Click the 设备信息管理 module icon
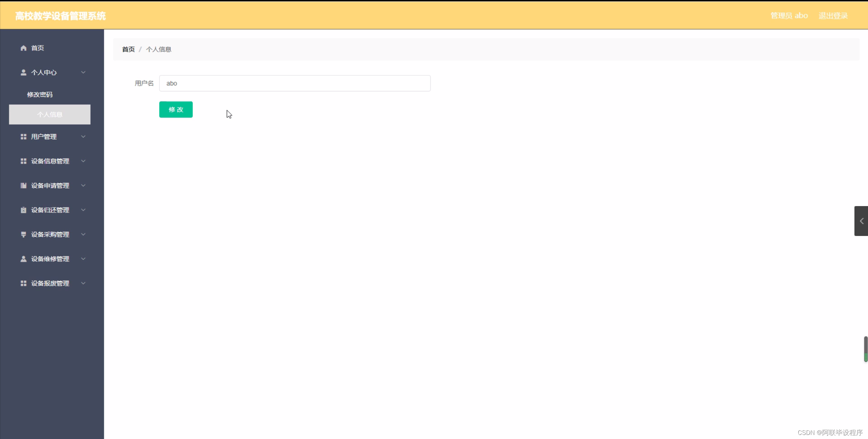868x439 pixels. coord(23,161)
